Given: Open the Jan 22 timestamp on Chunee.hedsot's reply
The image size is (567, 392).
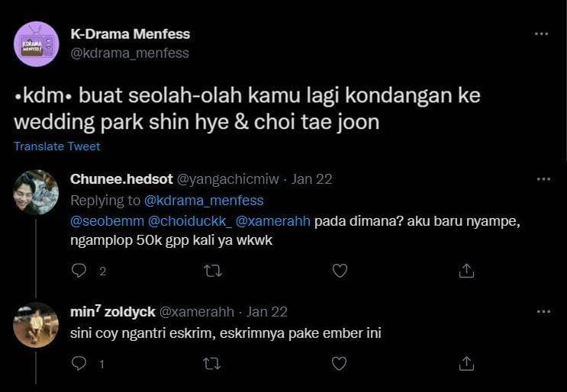Looking at the screenshot, I should pos(311,179).
